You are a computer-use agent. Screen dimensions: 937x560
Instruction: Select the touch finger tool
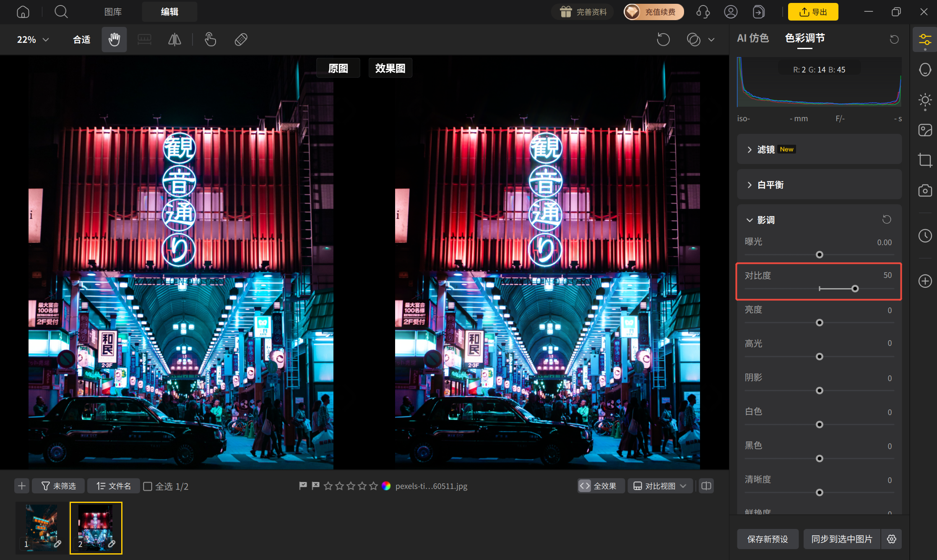pyautogui.click(x=210, y=39)
